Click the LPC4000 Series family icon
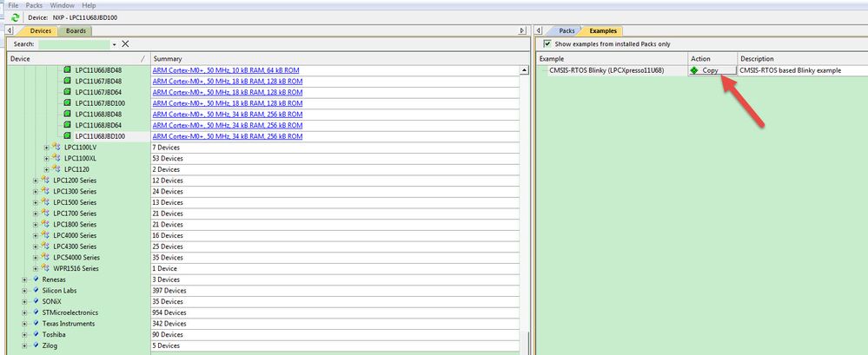Screen dimensions: 868x355 tap(45, 235)
